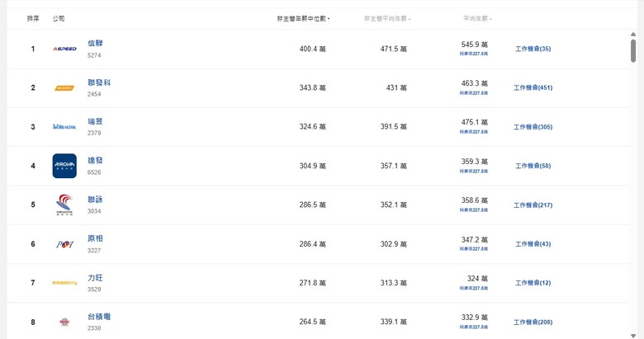
Task: Click the Airoha blue square logo
Action: click(x=64, y=166)
